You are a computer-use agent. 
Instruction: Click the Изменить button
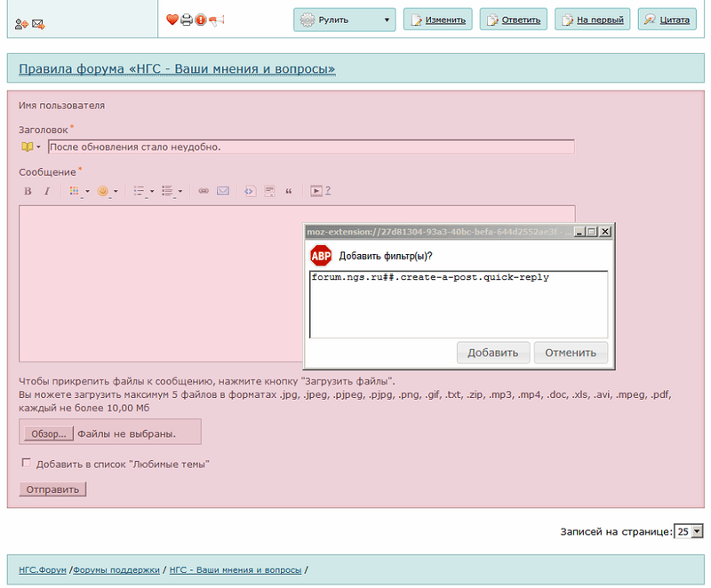point(438,20)
